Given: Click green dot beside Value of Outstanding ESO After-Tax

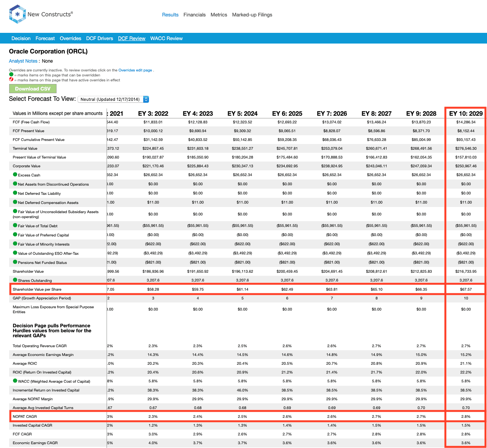Looking at the screenshot, I should pos(15,253).
